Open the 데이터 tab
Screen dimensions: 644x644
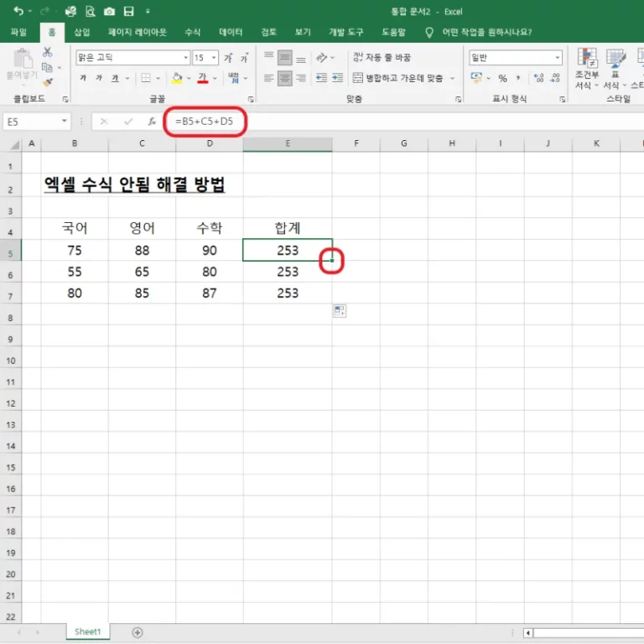click(231, 32)
